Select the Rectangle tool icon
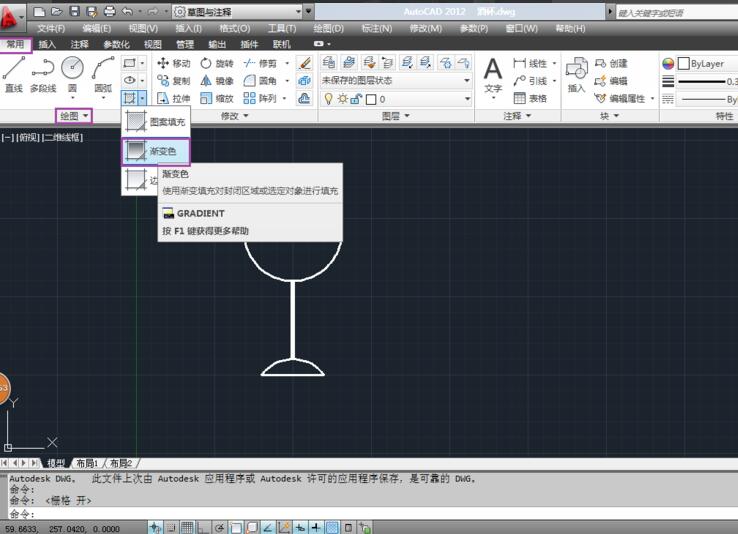Screen dimensions: 738x534 [x=129, y=63]
